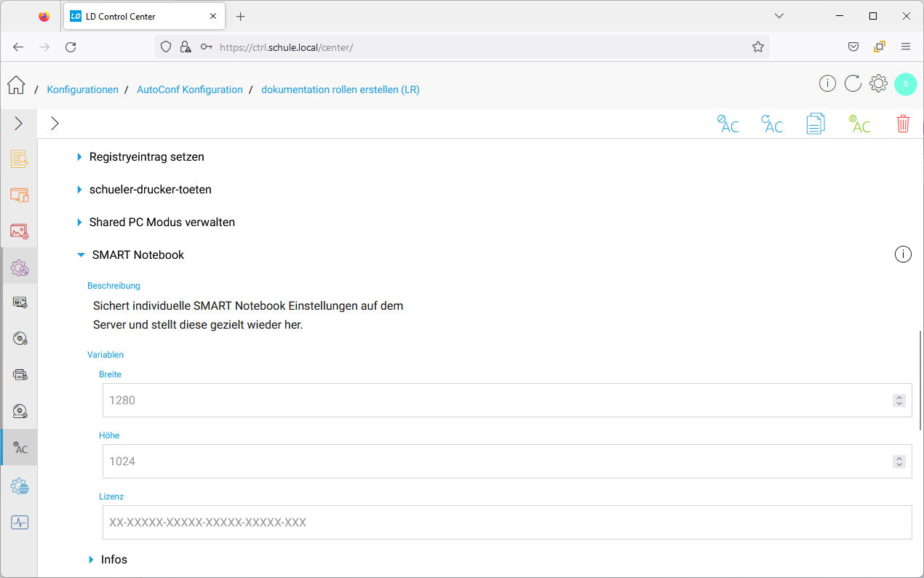Open the blue gear globe icon in the sidebar
Image resolution: width=924 pixels, height=578 pixels.
[19, 486]
